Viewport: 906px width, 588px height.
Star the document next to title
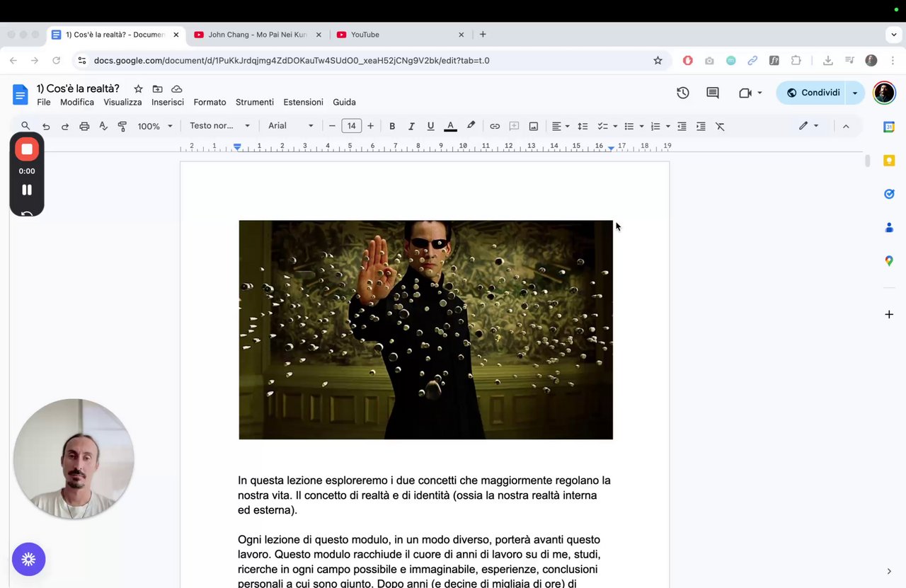coord(138,88)
